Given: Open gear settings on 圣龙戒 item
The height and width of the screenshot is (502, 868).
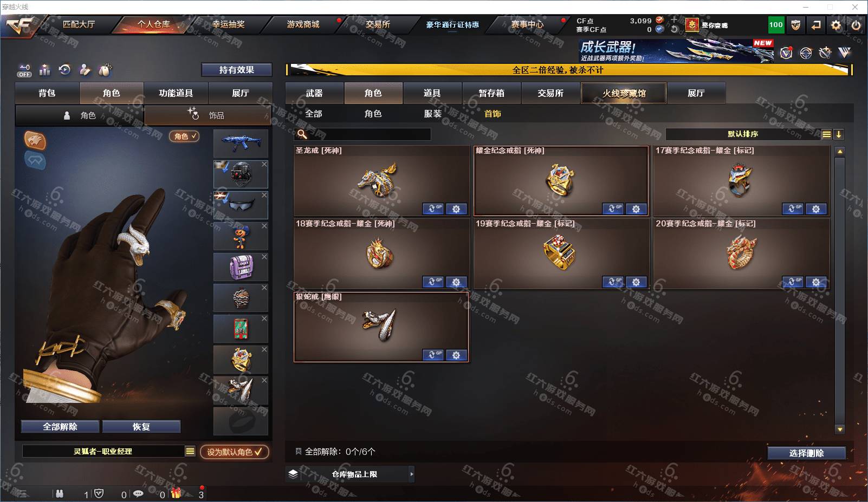Looking at the screenshot, I should coord(456,209).
